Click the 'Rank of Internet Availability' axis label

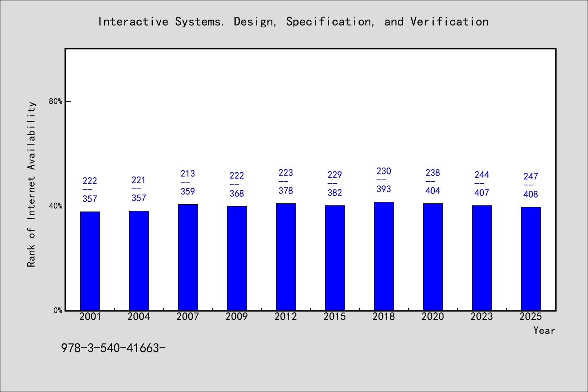point(31,184)
